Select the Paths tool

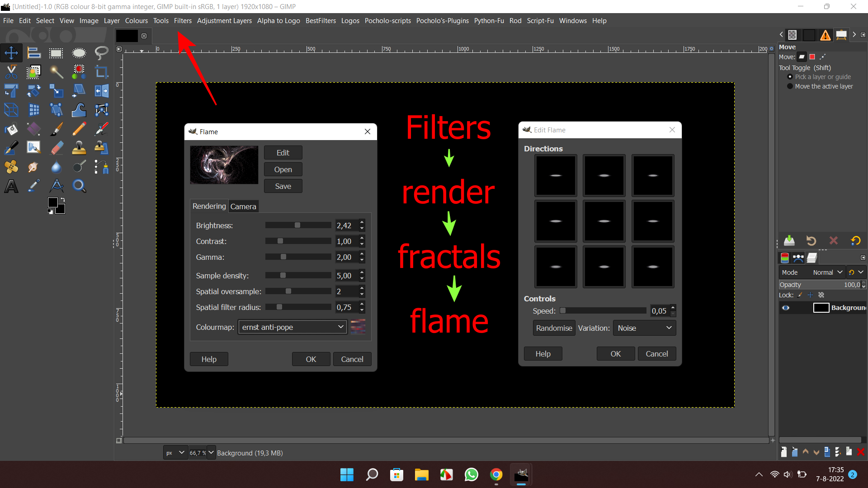[x=102, y=167]
